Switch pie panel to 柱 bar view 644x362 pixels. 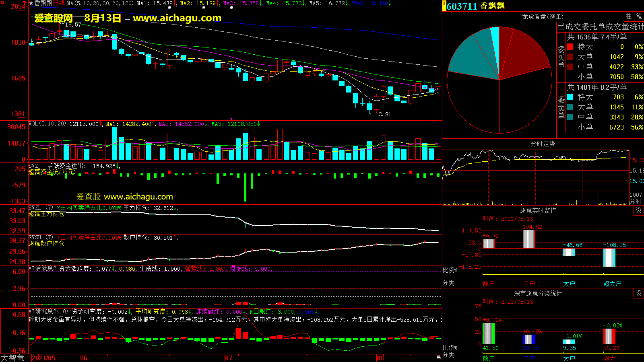click(x=629, y=16)
